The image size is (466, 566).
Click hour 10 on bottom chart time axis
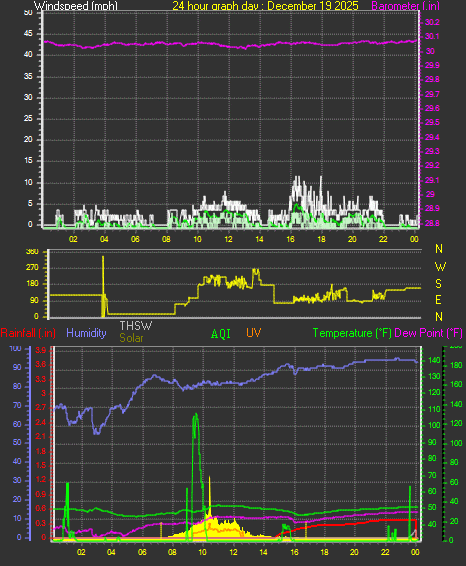tap(202, 552)
